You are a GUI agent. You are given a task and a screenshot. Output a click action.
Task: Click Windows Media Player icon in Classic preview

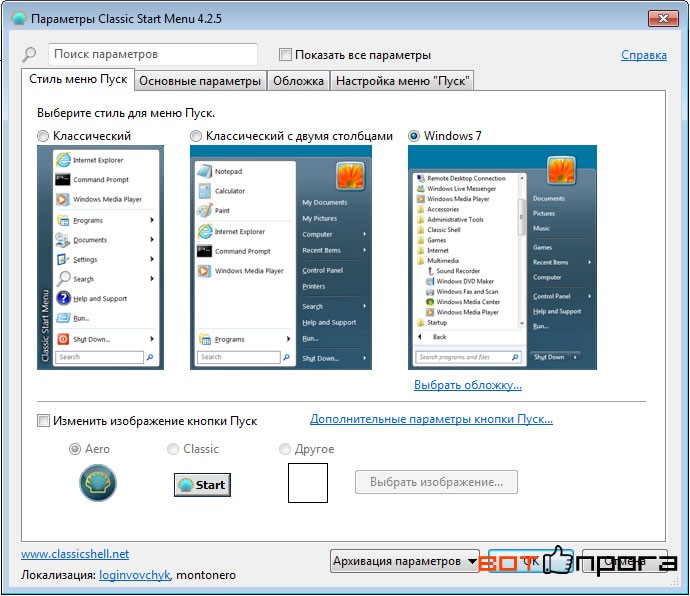62,199
